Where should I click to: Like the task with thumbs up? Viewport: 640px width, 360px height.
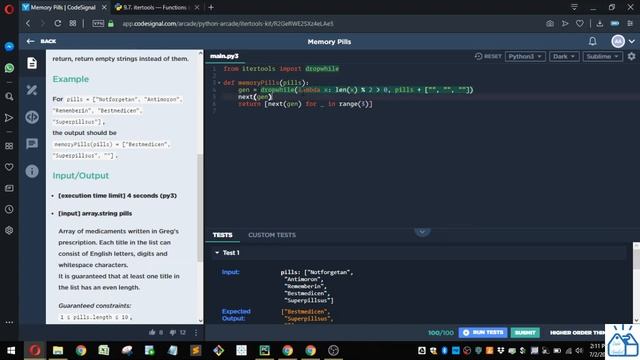(x=152, y=333)
